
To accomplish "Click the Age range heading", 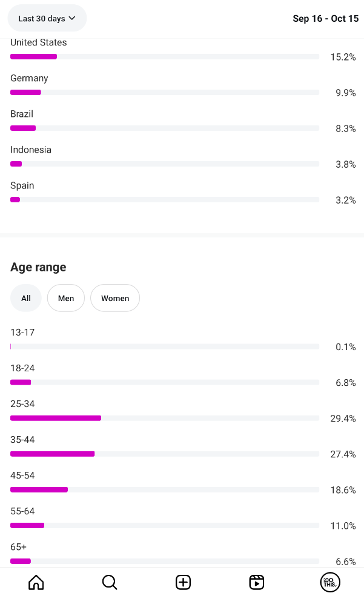I will [38, 267].
